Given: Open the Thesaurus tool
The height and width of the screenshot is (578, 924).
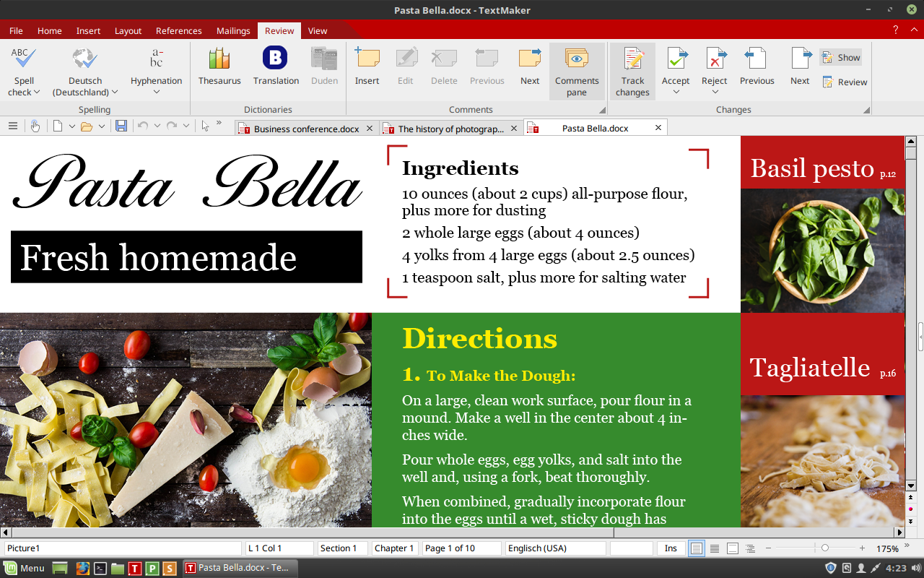Looking at the screenshot, I should [x=219, y=66].
